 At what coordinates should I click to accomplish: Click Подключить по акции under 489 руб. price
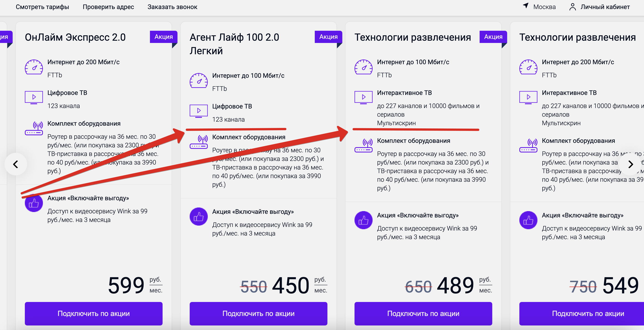(x=423, y=313)
